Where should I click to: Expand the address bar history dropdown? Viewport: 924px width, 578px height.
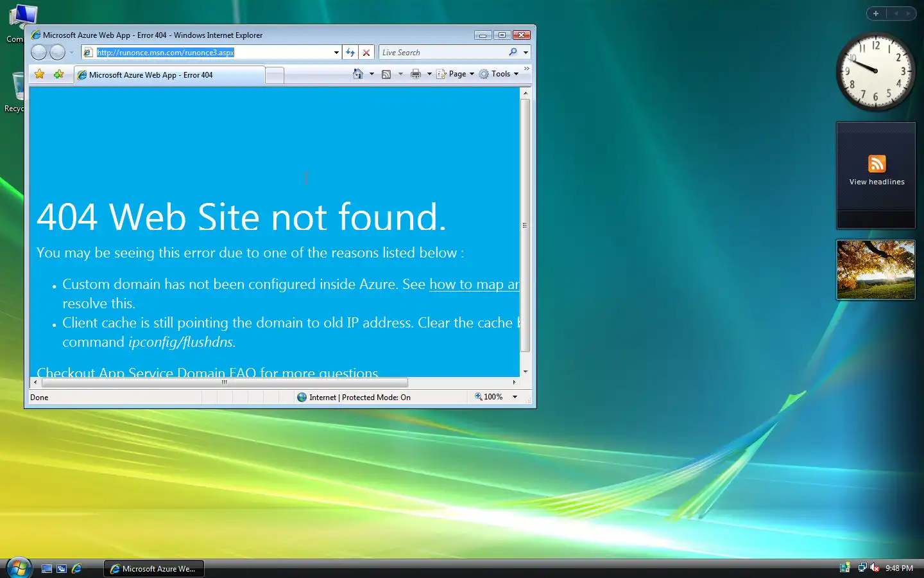click(x=336, y=53)
